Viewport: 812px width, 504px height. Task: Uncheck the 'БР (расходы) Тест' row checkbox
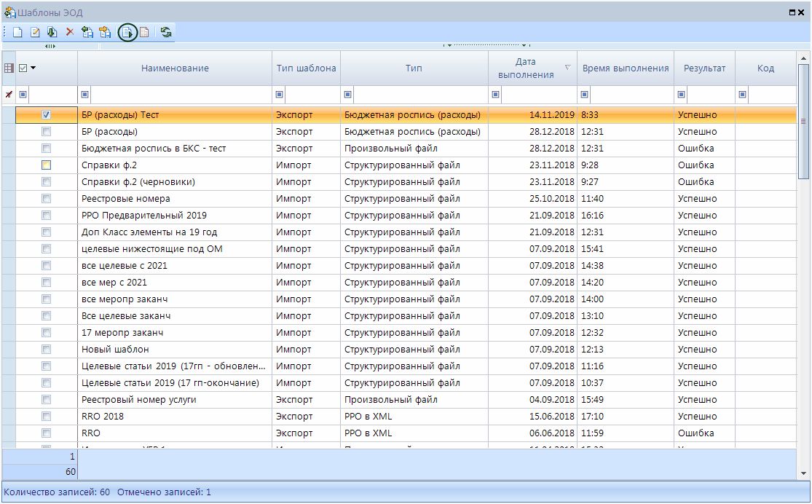point(46,115)
